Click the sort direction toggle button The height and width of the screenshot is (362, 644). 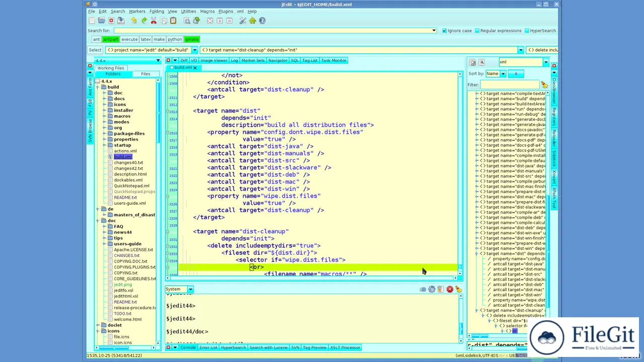pos(516,74)
